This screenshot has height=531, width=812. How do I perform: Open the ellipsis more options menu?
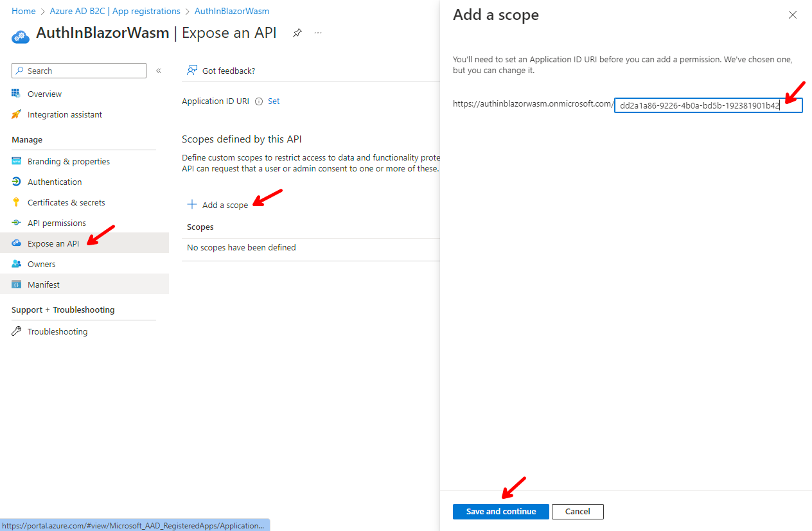pyautogui.click(x=318, y=33)
